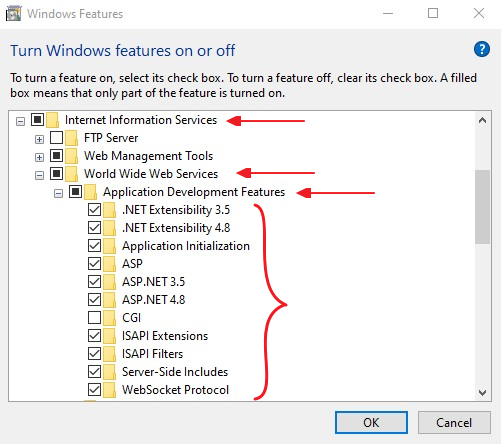Click folder icon beside ASP.NET 4.8
Screen dimensions: 501x444
click(110, 300)
